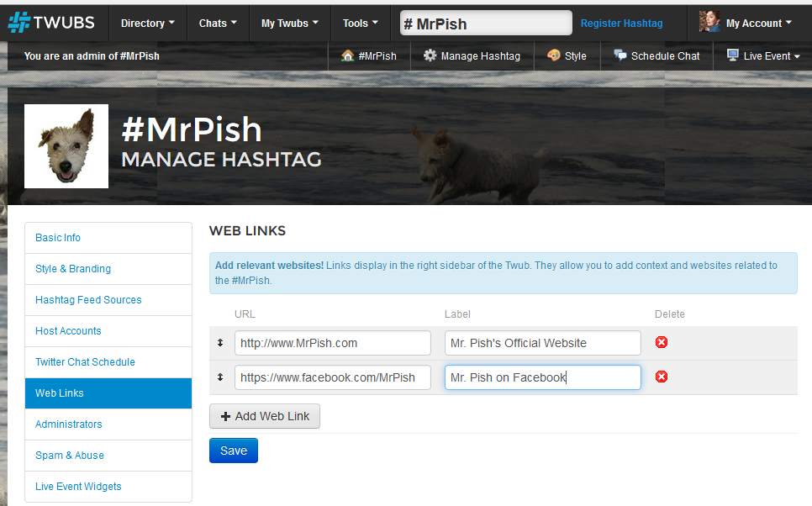812x506 pixels.
Task: Click the hashtag search field
Action: point(486,24)
